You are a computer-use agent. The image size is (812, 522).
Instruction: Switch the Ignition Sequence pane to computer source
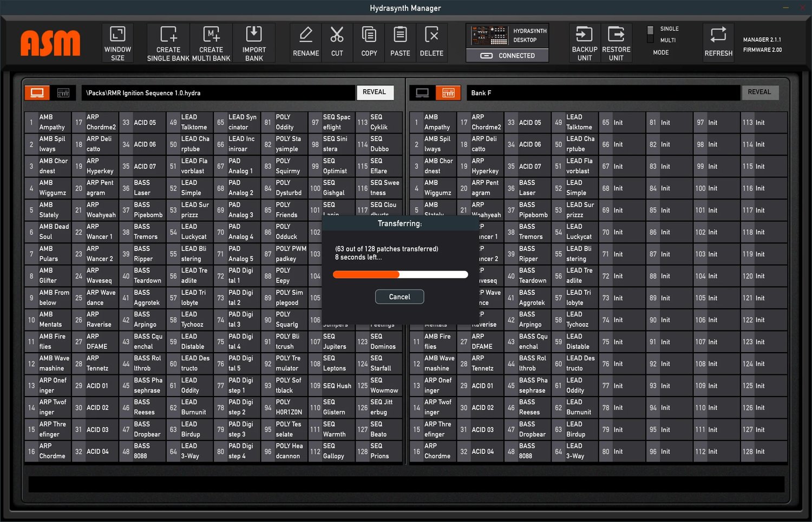pyautogui.click(x=37, y=92)
